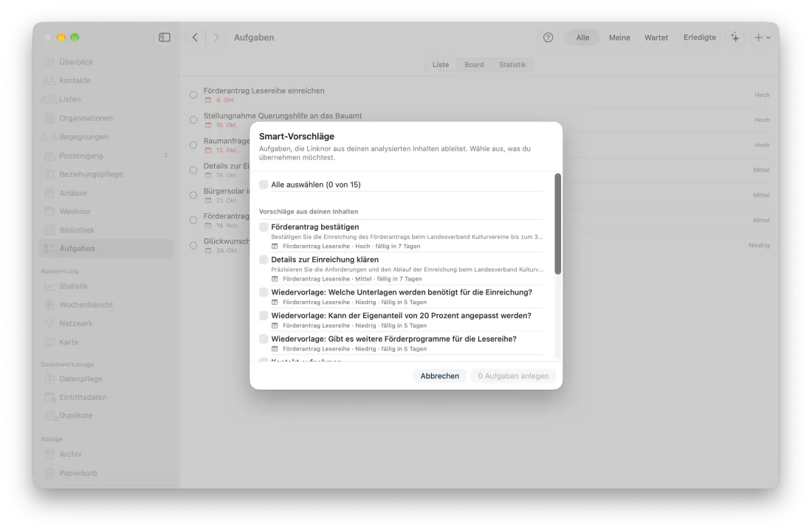Open Datenpflege in the sidebar
Image resolution: width=812 pixels, height=532 pixels.
pos(106,379)
